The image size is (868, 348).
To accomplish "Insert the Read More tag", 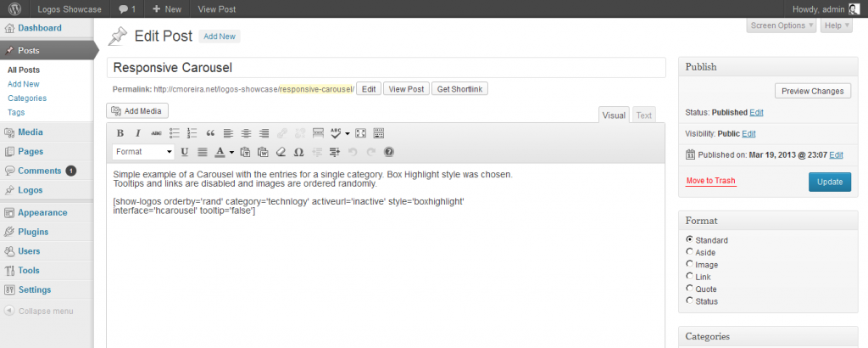I will tap(318, 133).
